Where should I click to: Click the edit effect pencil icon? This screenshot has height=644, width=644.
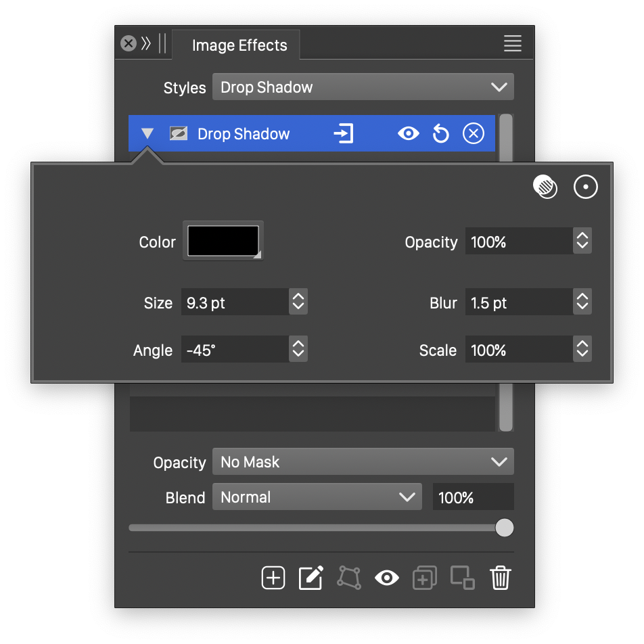pos(311,578)
